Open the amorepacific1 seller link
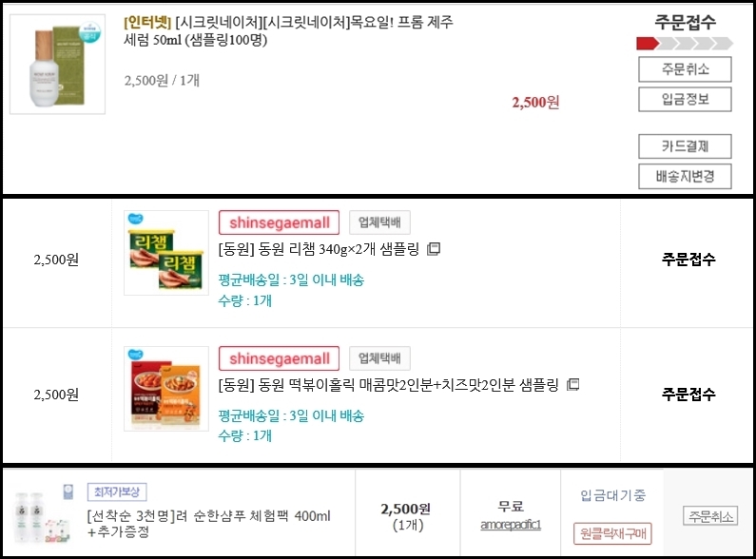The width and height of the screenshot is (756, 559). click(x=511, y=525)
